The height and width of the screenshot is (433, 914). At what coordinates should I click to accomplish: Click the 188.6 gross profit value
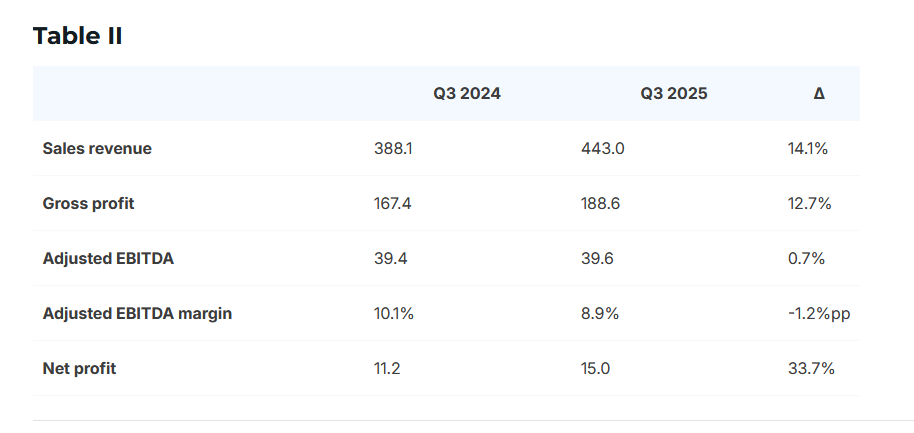[601, 204]
